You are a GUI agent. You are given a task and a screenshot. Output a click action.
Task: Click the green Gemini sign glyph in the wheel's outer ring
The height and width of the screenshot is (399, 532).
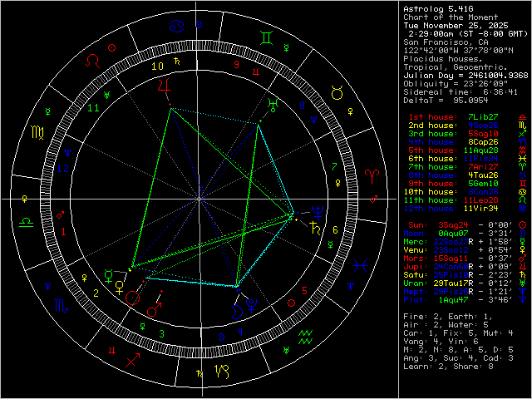click(x=266, y=38)
